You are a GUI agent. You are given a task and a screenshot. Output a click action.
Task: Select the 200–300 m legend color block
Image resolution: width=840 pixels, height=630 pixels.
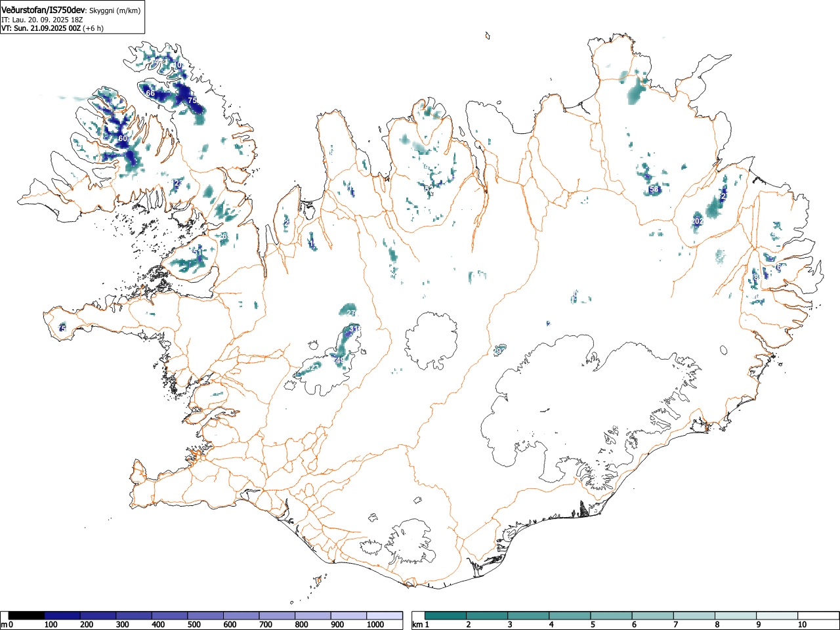coord(98,616)
